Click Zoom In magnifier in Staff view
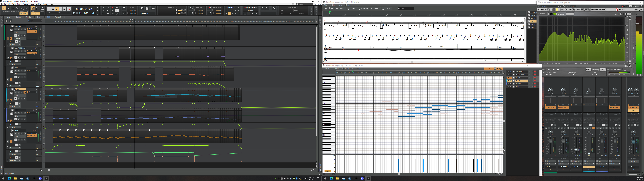Viewport: 644px width, 181px height. 327,9
